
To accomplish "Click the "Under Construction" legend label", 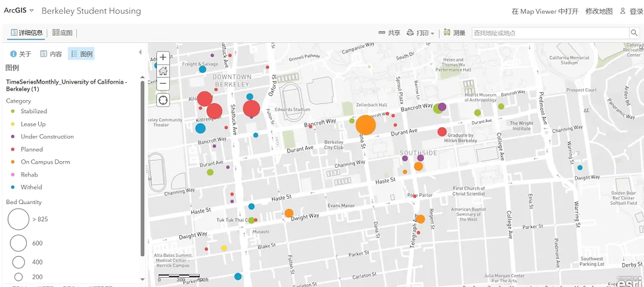I will [x=47, y=136].
